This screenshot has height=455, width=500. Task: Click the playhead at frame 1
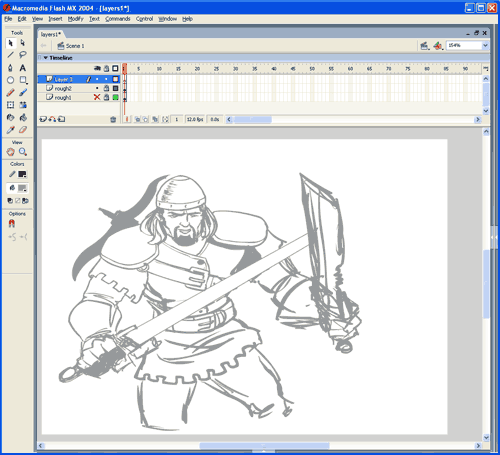click(124, 69)
